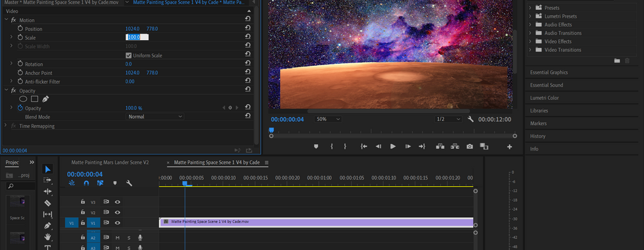644x250 pixels.
Task: Switch to Matte Painting Mars Lander Scene V2 tab
Action: (x=110, y=162)
